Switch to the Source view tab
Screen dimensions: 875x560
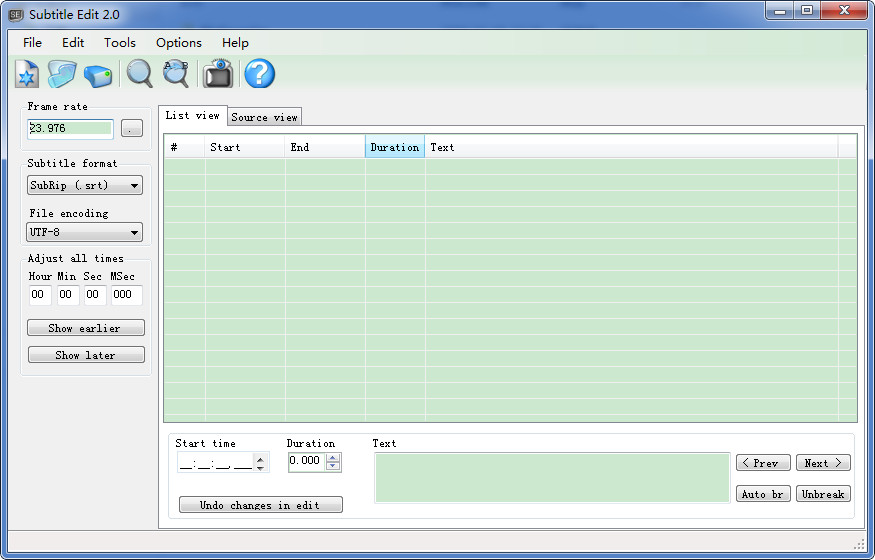click(x=264, y=117)
